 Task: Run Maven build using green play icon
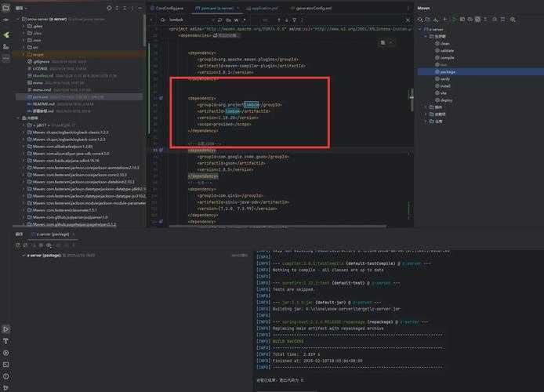455,18
